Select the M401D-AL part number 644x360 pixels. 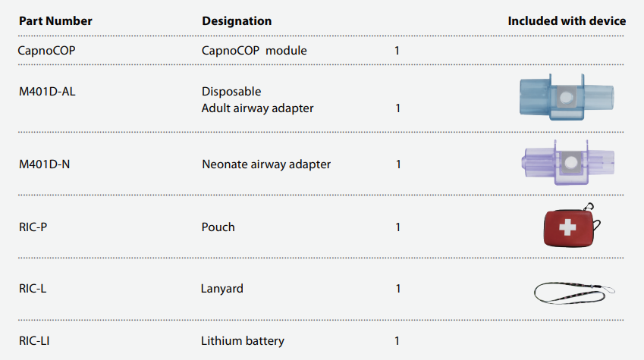tap(49, 92)
